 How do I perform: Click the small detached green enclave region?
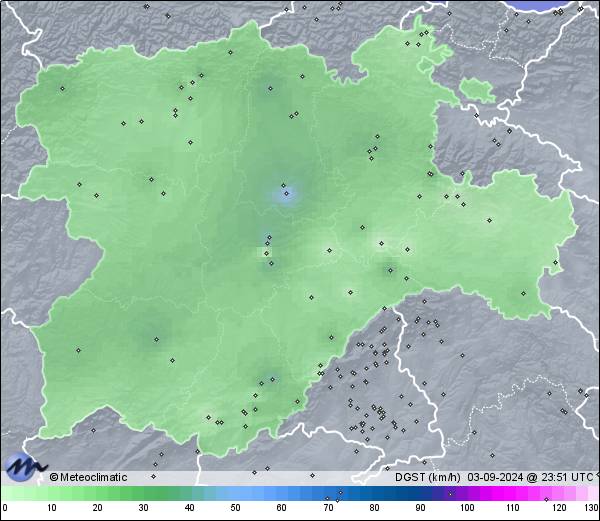click(477, 90)
